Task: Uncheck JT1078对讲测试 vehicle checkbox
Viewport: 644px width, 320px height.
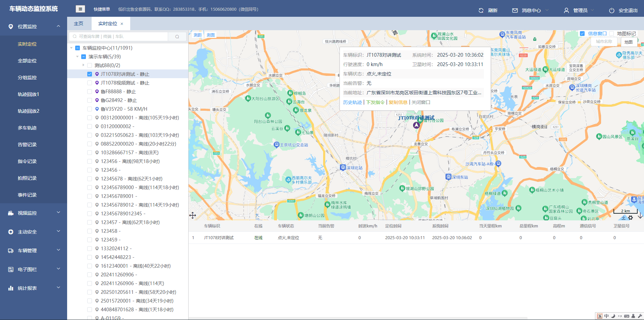Action: [90, 74]
